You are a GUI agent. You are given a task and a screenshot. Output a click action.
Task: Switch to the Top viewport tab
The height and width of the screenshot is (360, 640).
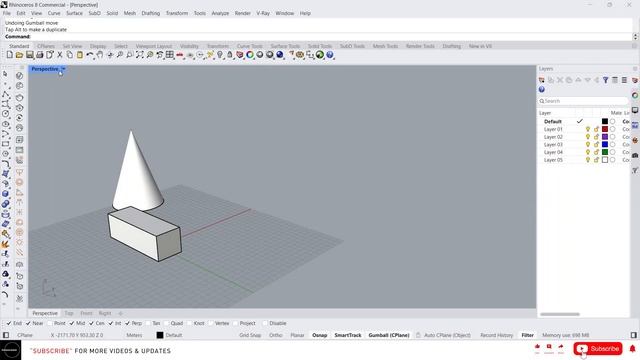69,313
